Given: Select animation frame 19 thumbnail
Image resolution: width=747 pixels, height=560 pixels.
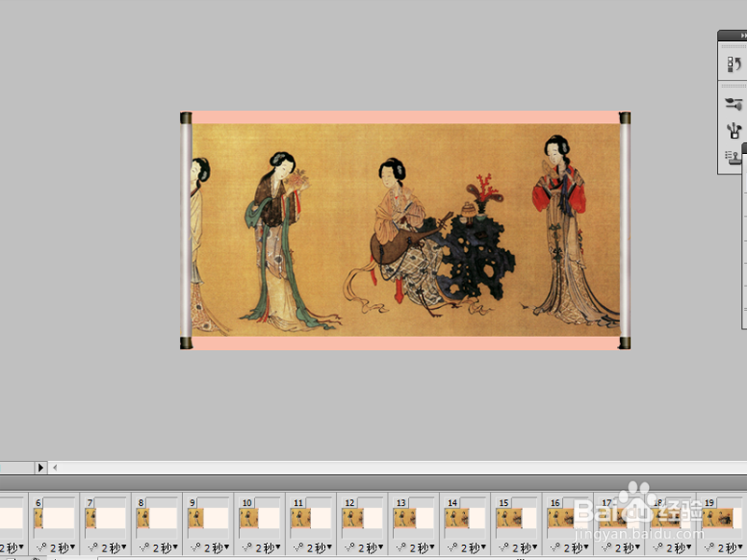Looking at the screenshot, I should (x=723, y=518).
